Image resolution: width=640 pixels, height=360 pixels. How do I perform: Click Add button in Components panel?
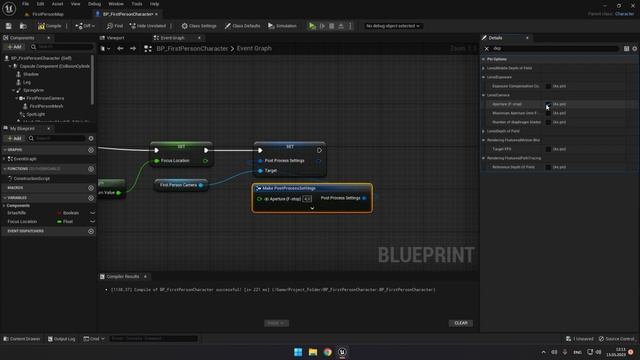click(14, 47)
